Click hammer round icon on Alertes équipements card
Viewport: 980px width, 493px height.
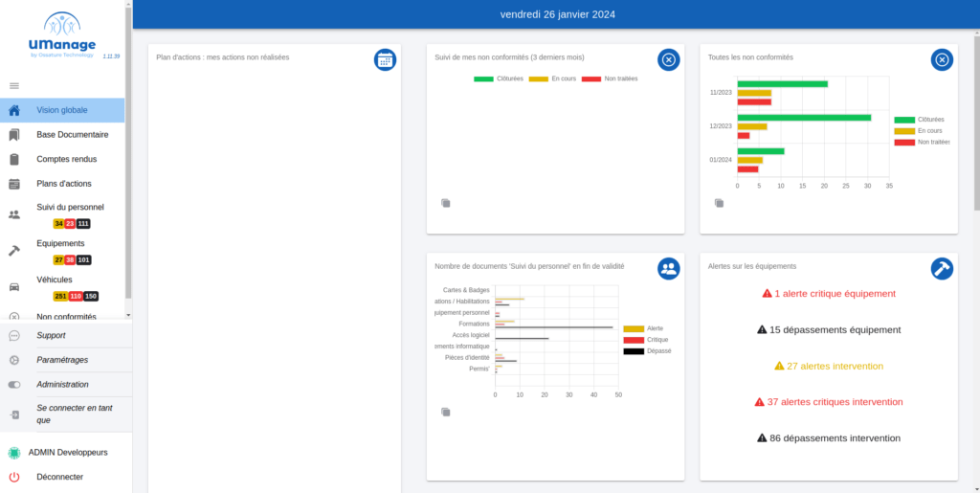[x=942, y=269]
